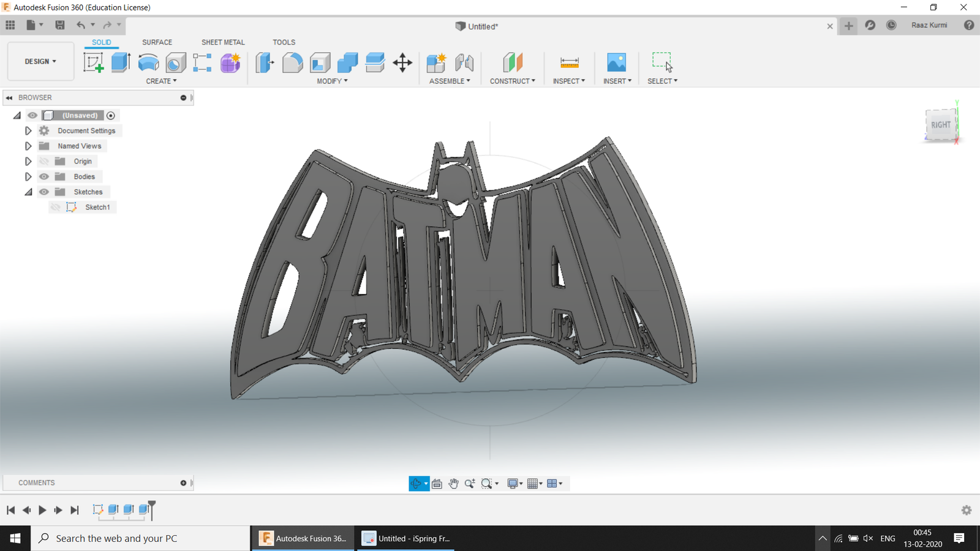Open the MODIFY dropdown menu

332,81
